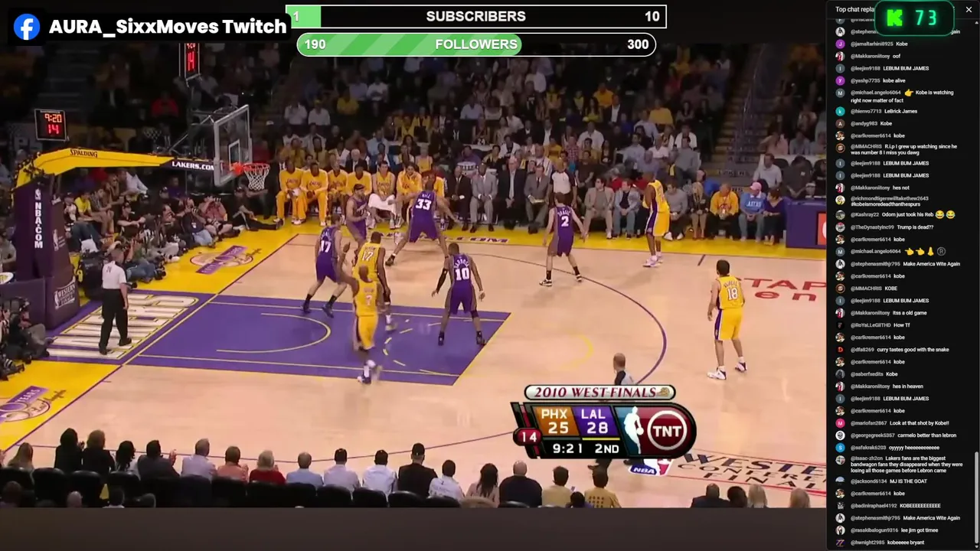Click @isaac-zh2cn's avatar
The image size is (980, 551).
pos(840,460)
